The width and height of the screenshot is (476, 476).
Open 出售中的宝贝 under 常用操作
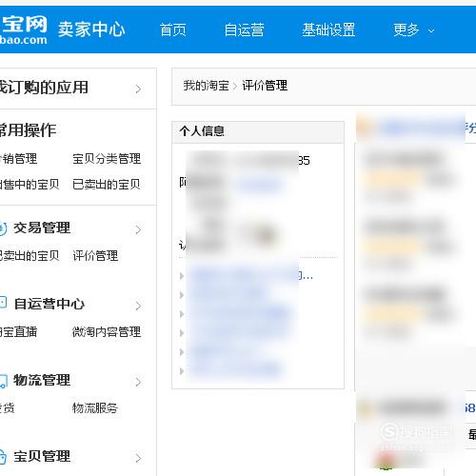pyautogui.click(x=30, y=184)
